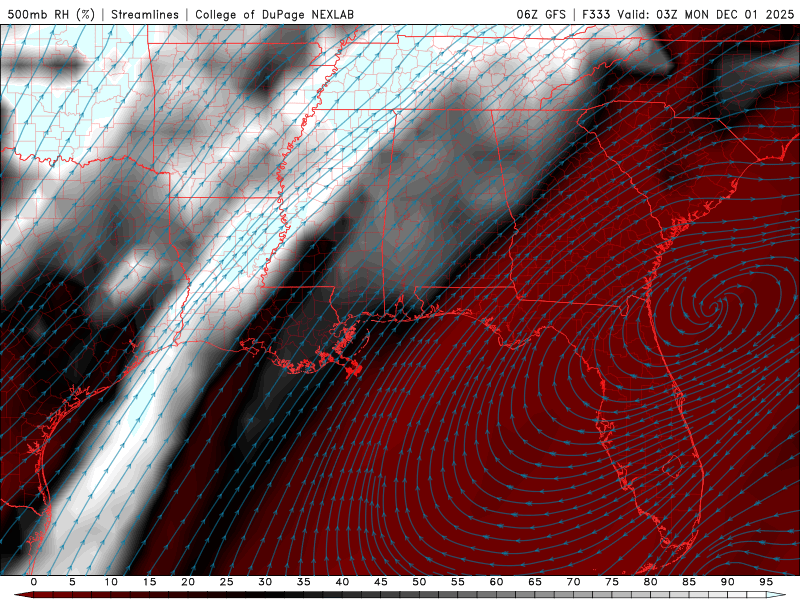The image size is (800, 600).
Task: Click the "45" label on color scale
Action: click(x=381, y=582)
